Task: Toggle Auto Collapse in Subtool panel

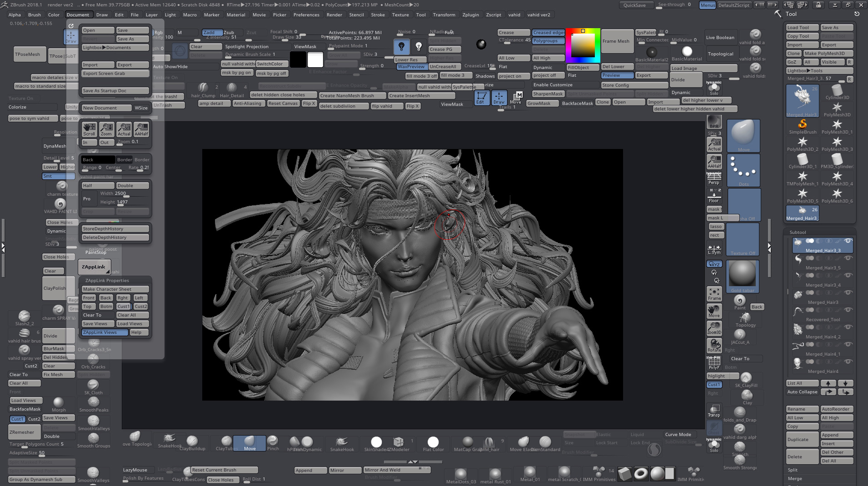Action: click(x=802, y=392)
